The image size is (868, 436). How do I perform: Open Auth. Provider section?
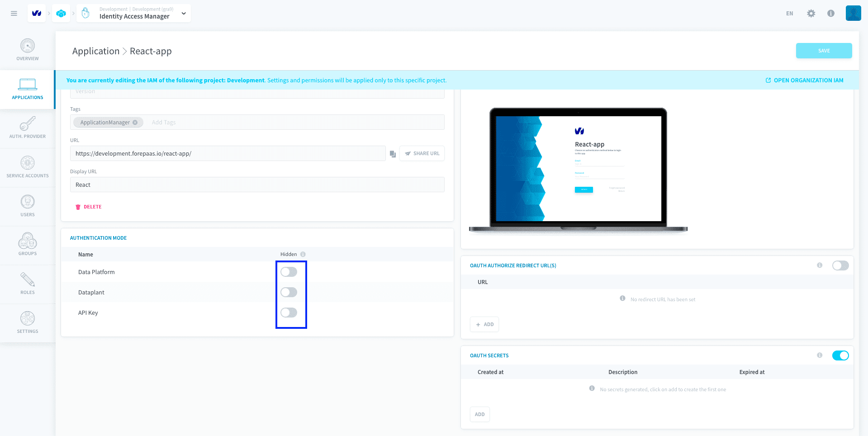point(28,128)
